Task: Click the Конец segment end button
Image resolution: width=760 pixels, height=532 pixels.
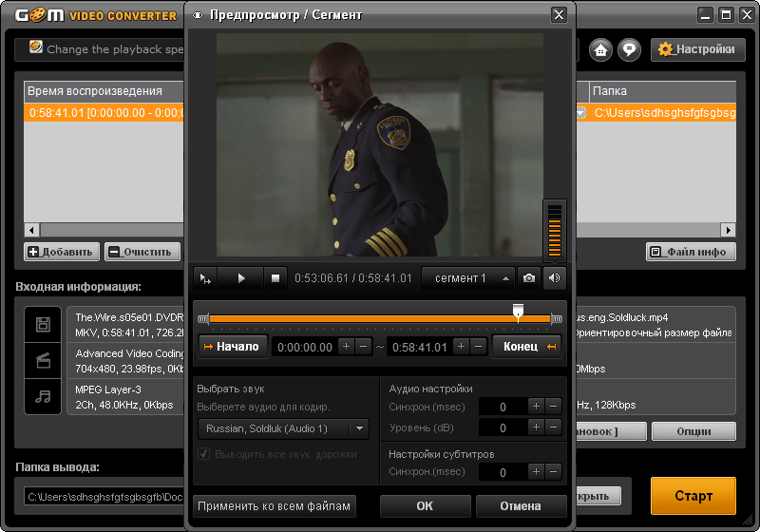Action: [527, 347]
